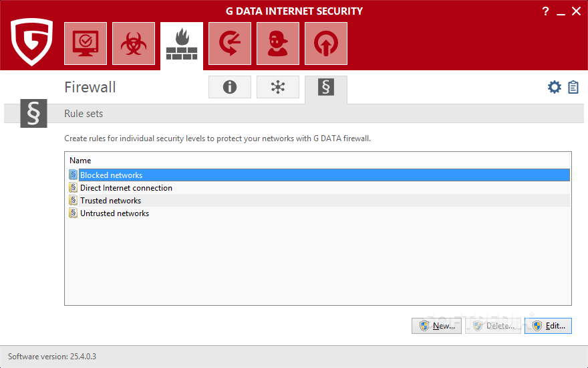Open the protocol log clipboard icon
588x368 pixels.
(x=573, y=87)
